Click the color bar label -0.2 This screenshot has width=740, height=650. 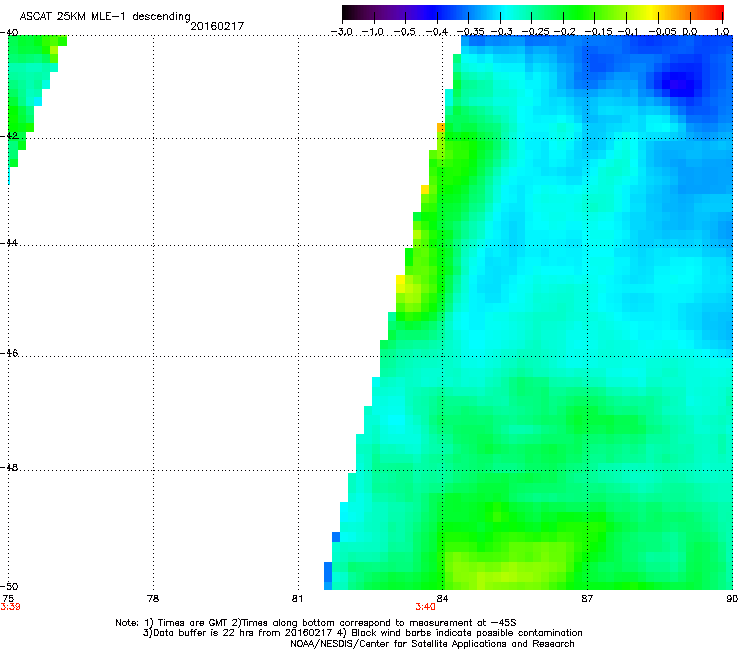(x=565, y=32)
